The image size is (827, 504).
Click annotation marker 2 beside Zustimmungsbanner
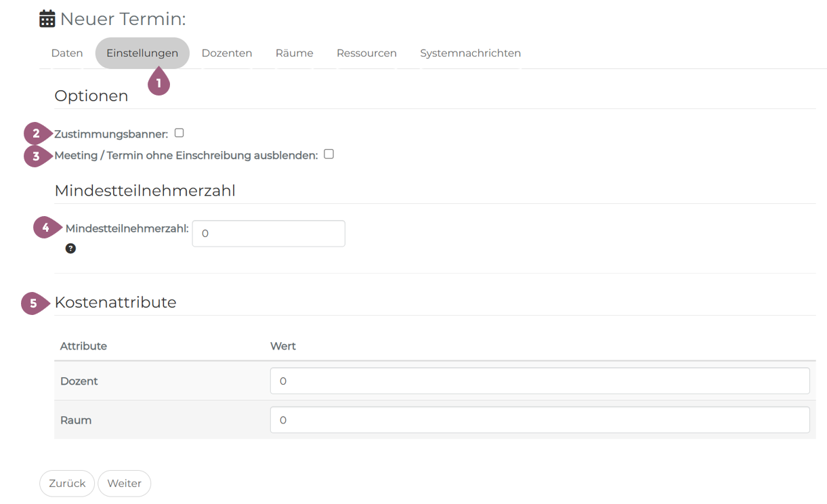click(x=37, y=133)
